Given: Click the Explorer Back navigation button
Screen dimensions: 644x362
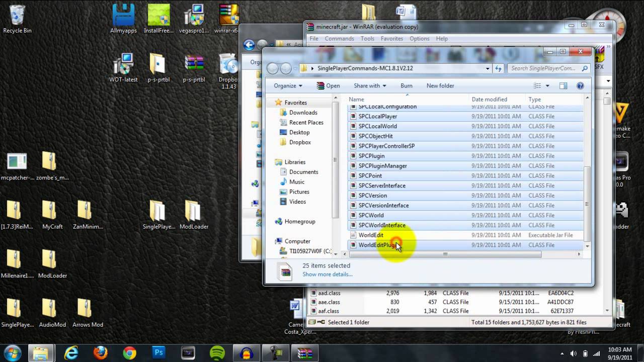Looking at the screenshot, I should tap(272, 68).
